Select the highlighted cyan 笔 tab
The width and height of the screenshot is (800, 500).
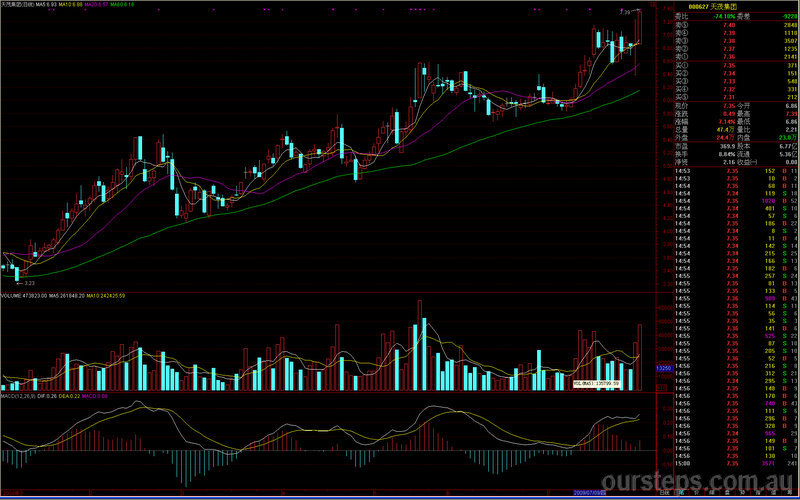681,493
